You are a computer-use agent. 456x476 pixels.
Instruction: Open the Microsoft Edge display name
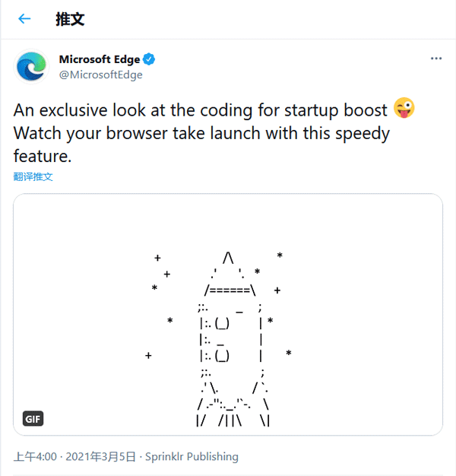(100, 59)
